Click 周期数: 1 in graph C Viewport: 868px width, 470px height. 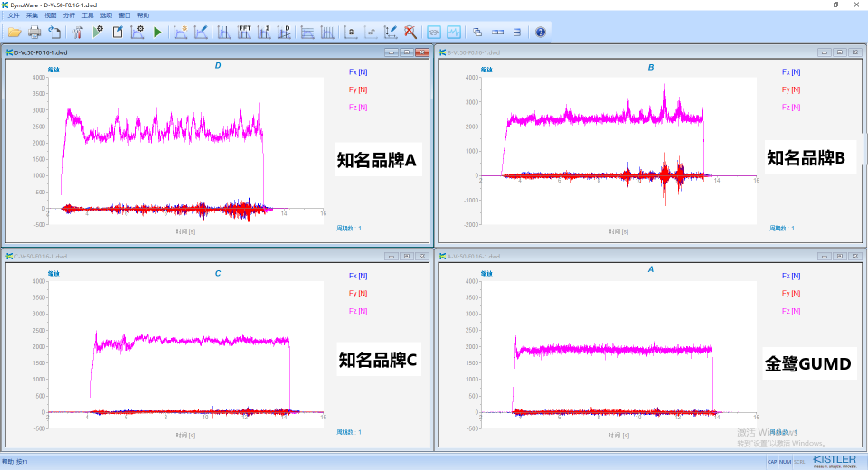(x=349, y=432)
